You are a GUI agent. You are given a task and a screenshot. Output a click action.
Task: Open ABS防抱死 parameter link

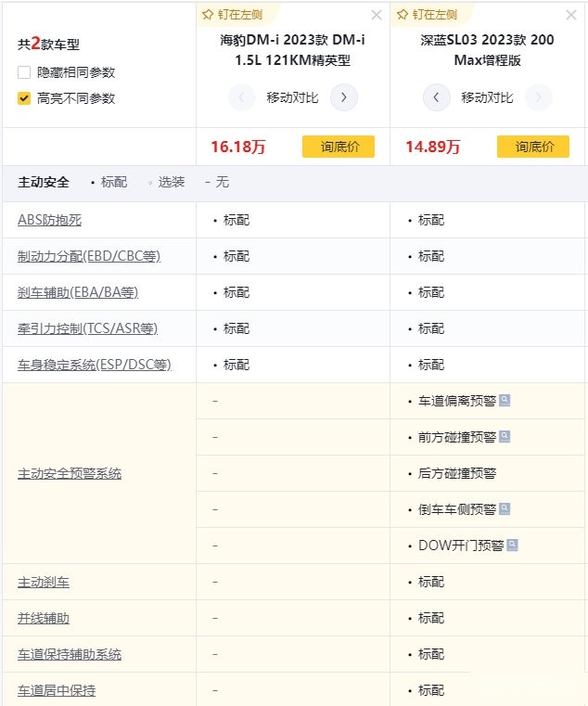point(49,220)
